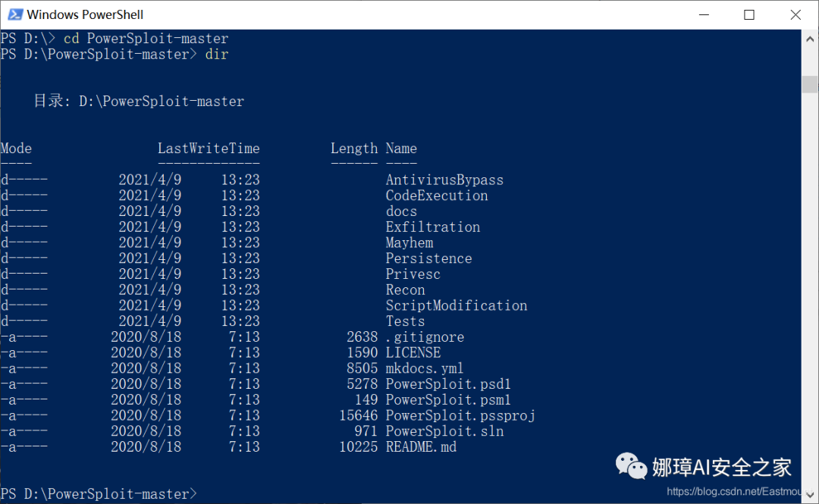The height and width of the screenshot is (504, 819).
Task: Click the Mayhem directory name
Action: 409,243
